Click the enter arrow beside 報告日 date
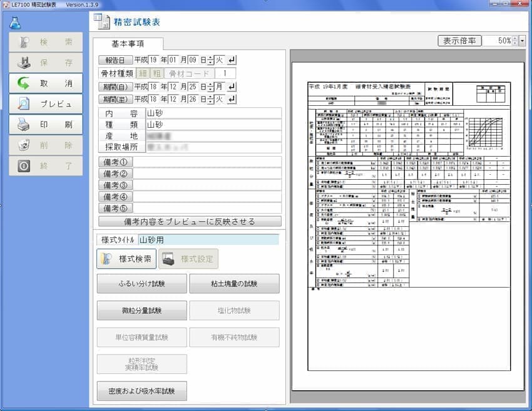Image resolution: width=532 pixels, height=411 pixels. [232, 60]
